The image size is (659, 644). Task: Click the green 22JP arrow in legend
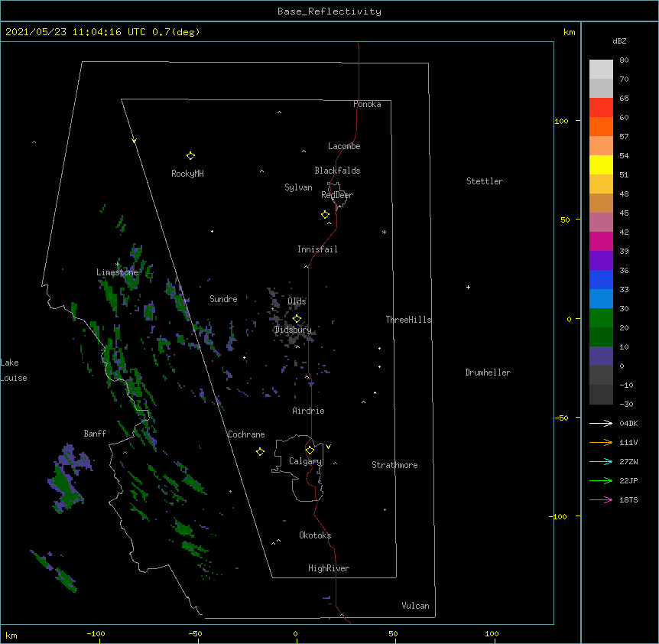pos(601,480)
